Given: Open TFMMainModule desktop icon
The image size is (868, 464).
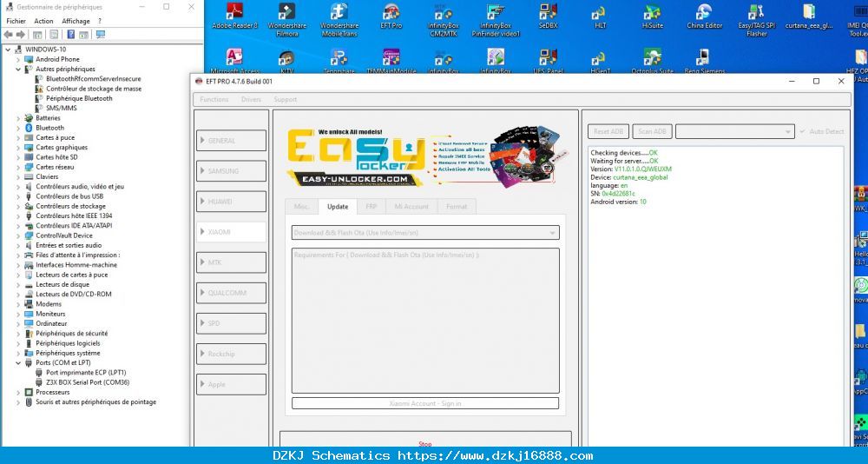Looking at the screenshot, I should (391, 62).
